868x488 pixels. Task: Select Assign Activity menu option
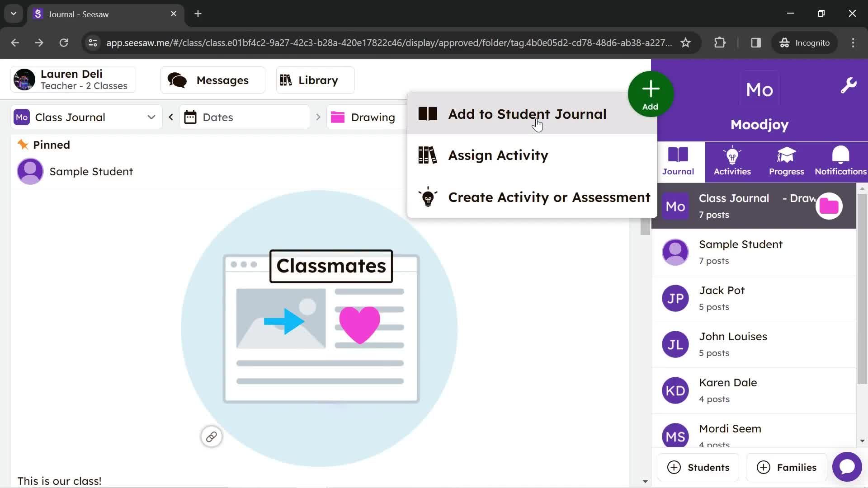pos(498,155)
